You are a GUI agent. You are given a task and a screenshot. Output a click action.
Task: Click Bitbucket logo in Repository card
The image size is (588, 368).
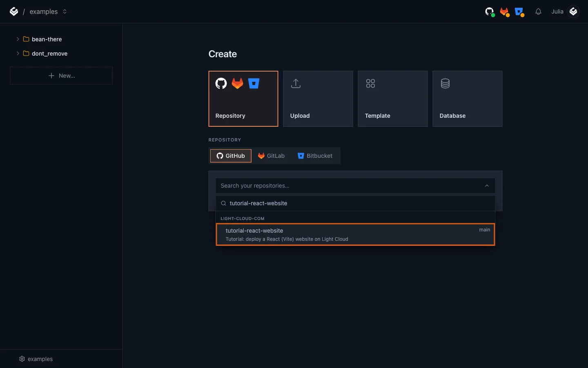[x=254, y=83]
